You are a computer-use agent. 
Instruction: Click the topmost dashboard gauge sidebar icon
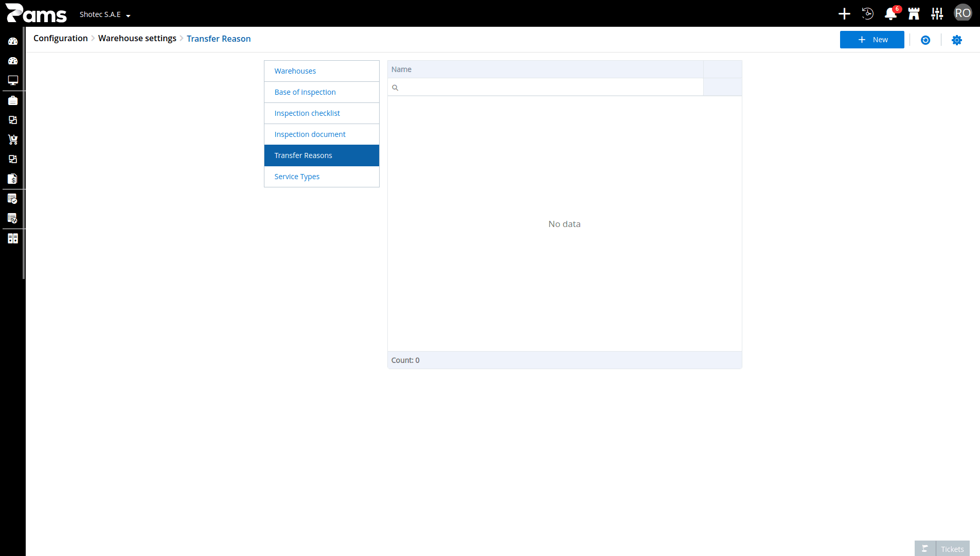(x=13, y=41)
